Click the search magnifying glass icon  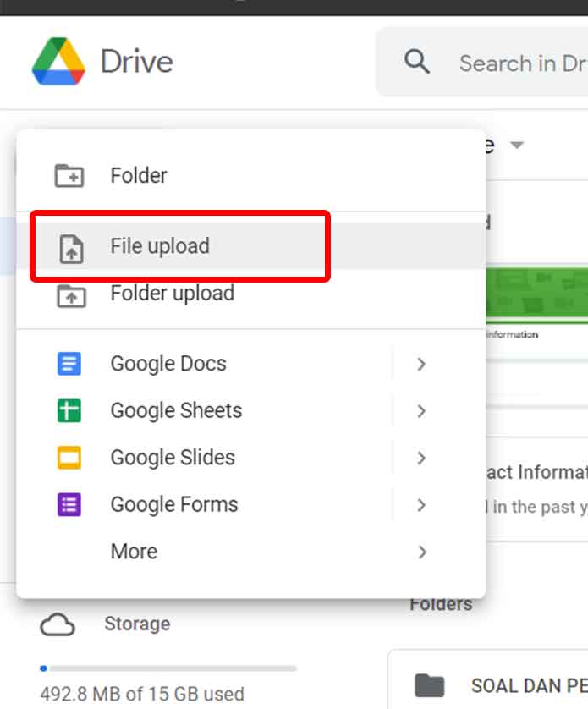point(415,62)
